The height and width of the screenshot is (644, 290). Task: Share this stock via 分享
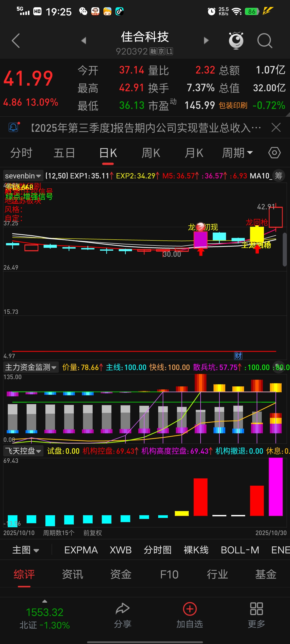(123, 609)
